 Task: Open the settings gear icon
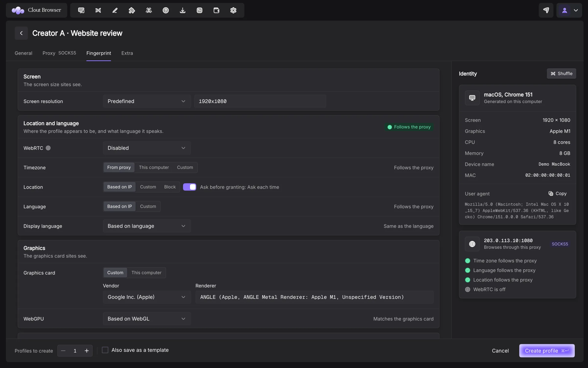pyautogui.click(x=233, y=10)
